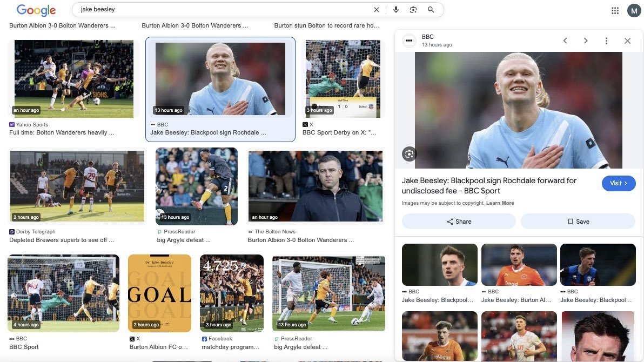Viewport: 644px width, 362px height.
Task: Click 'Jake Beesley: Blackpool sign Rochdale' grid caption
Action: pos(208,132)
